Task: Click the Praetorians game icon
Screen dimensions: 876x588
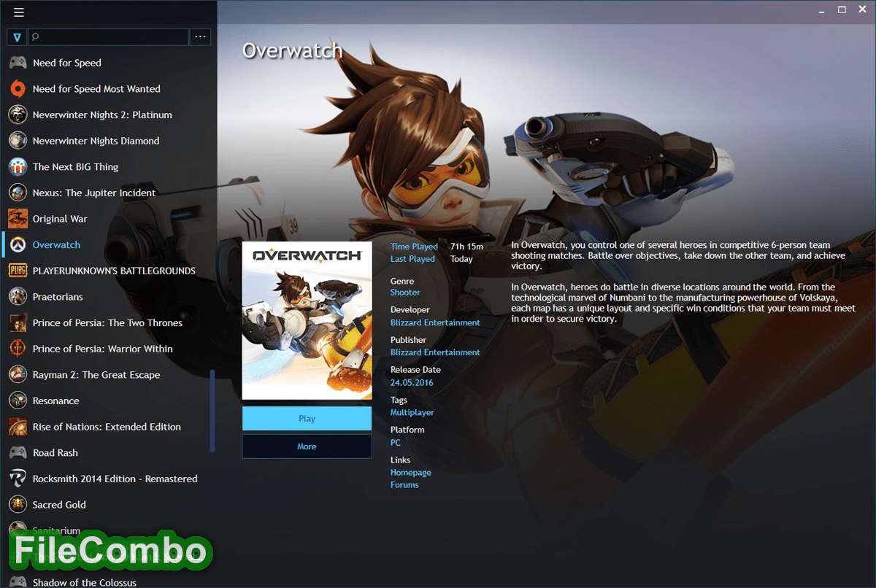Action: coord(18,297)
